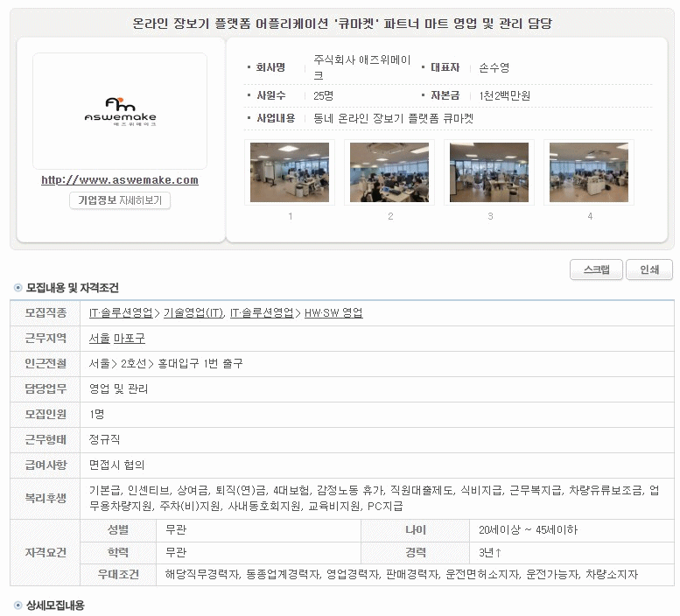Click the aswemake company logo image
The width and height of the screenshot is (680, 616).
(x=120, y=111)
